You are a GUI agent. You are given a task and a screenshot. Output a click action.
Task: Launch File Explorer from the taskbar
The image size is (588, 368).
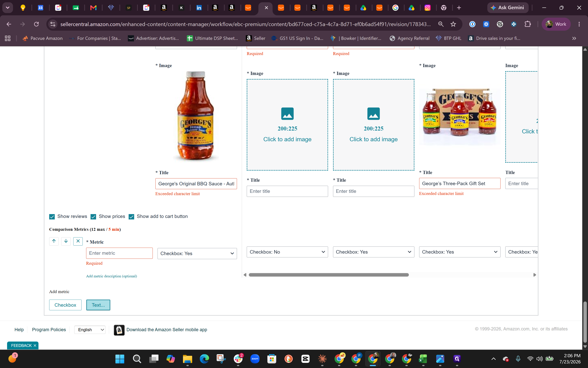[x=187, y=359]
